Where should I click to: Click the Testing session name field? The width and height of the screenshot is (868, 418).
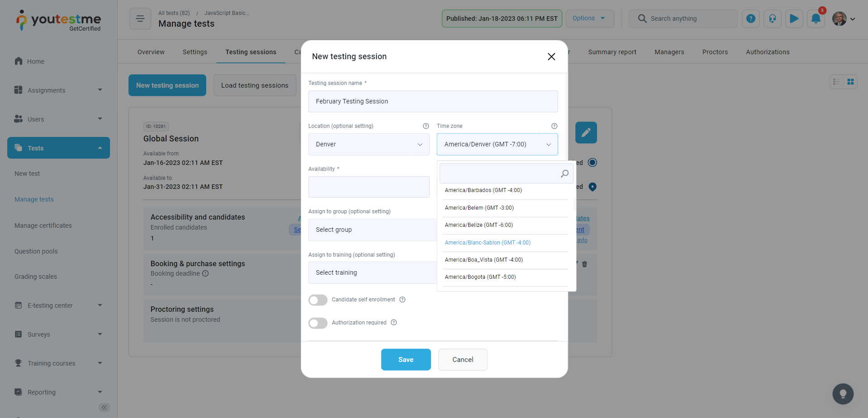point(432,102)
